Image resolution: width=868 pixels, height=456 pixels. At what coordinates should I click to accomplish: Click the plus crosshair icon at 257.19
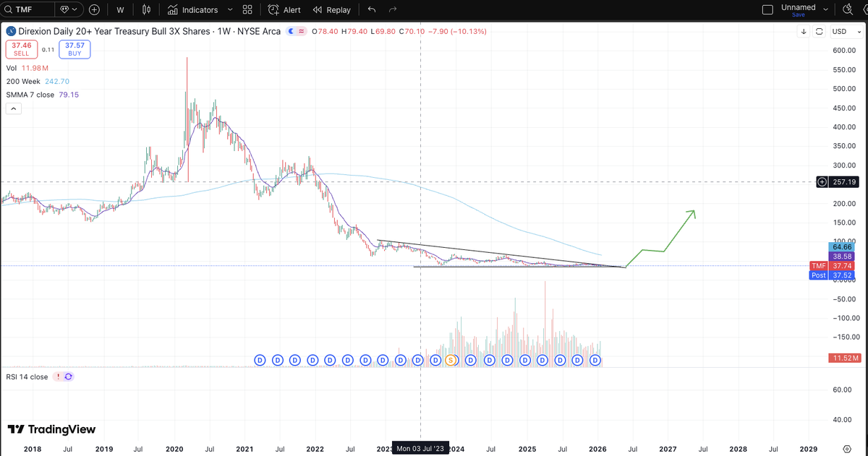click(821, 182)
